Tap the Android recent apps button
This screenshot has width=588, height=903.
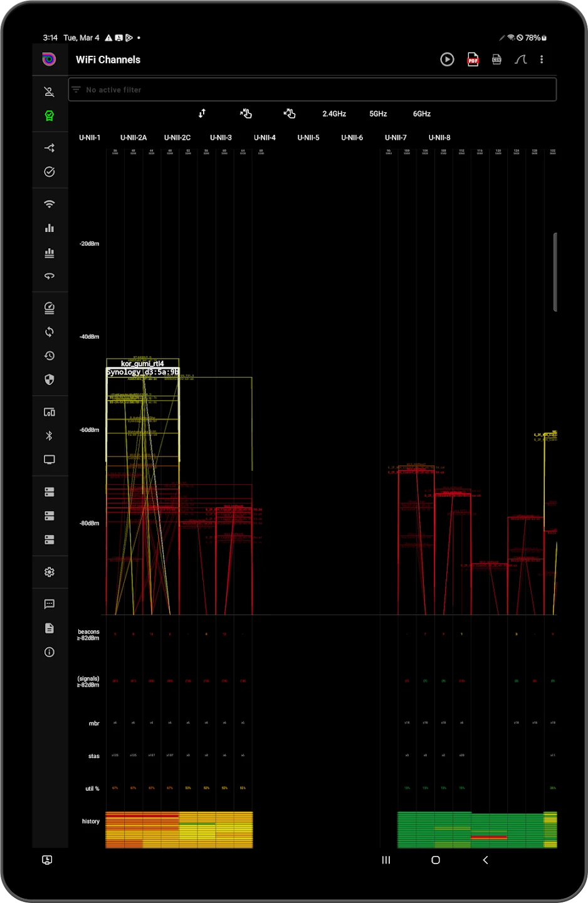click(x=386, y=860)
